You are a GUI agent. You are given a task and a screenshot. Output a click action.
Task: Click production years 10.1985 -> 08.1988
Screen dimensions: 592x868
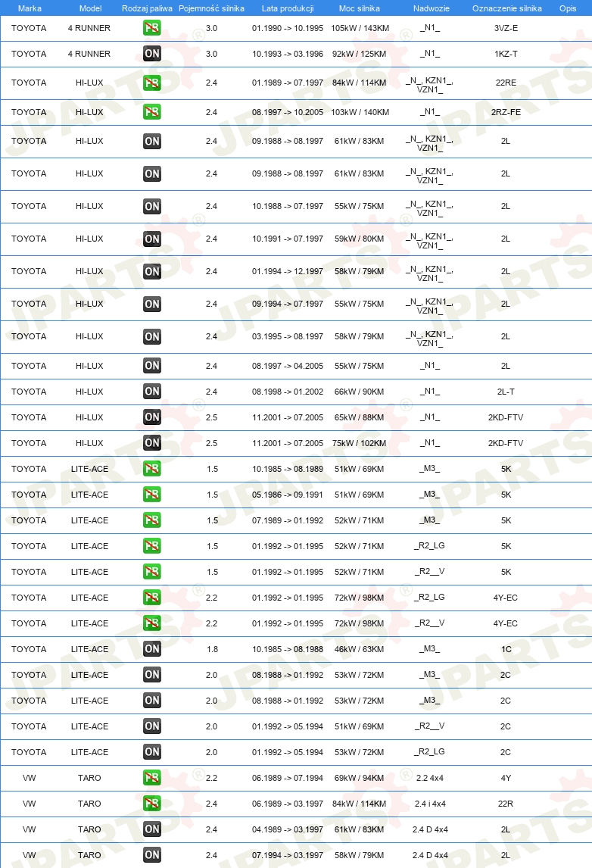coord(288,649)
